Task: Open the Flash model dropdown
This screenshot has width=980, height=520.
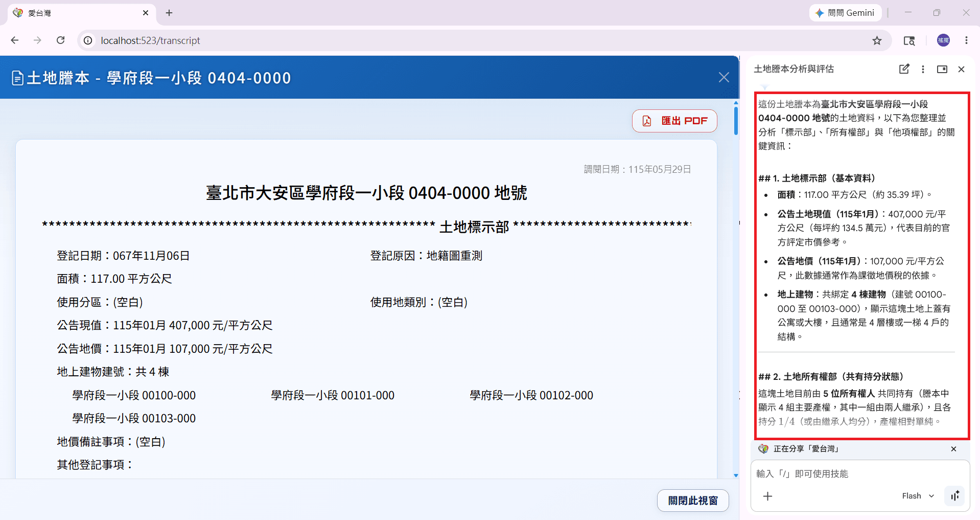Action: point(918,496)
